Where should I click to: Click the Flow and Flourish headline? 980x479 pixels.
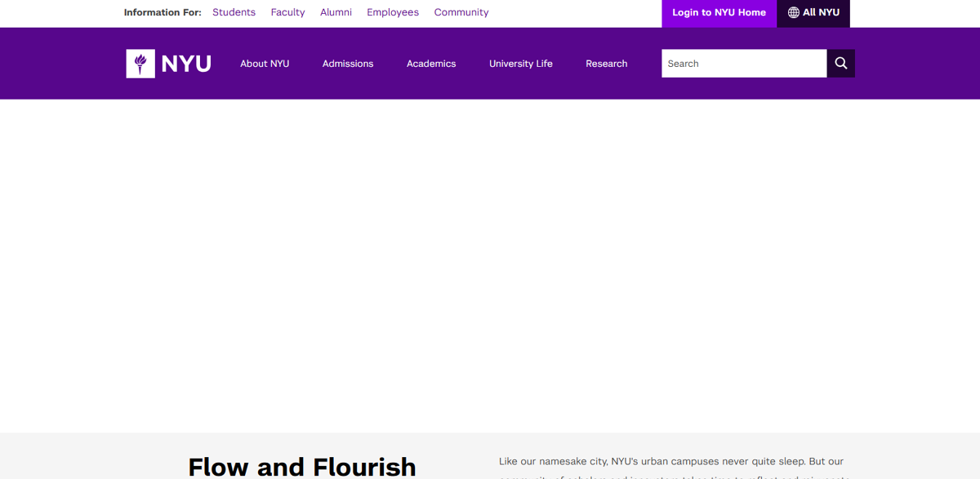(302, 466)
